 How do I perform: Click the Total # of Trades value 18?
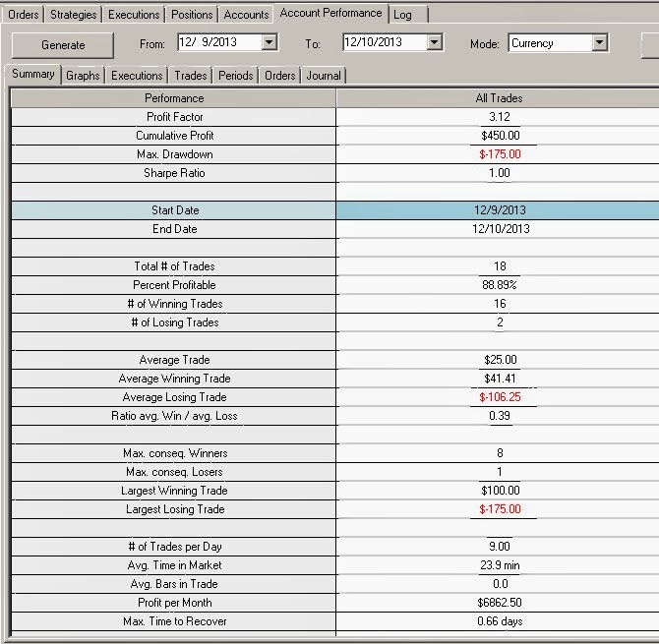(x=500, y=266)
